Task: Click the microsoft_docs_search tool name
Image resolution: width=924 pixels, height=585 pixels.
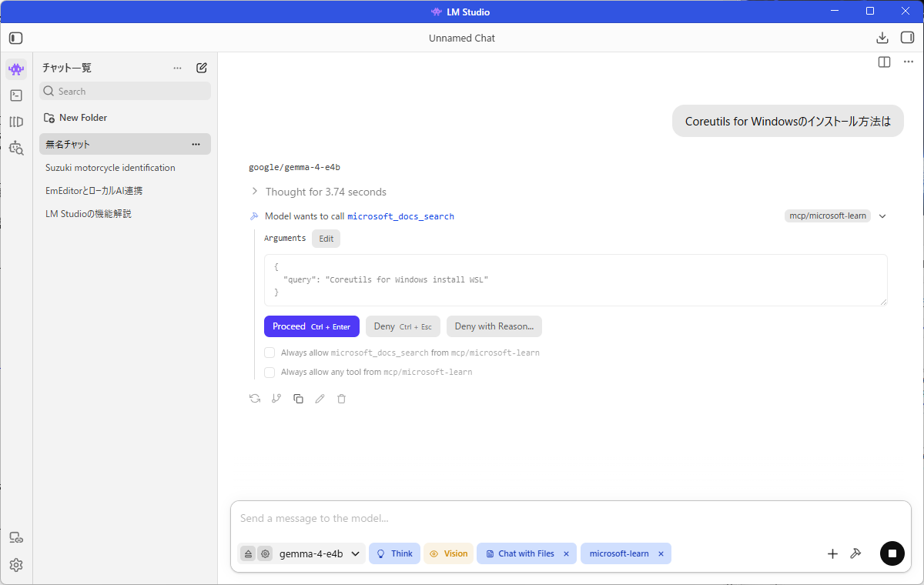Action: (401, 216)
